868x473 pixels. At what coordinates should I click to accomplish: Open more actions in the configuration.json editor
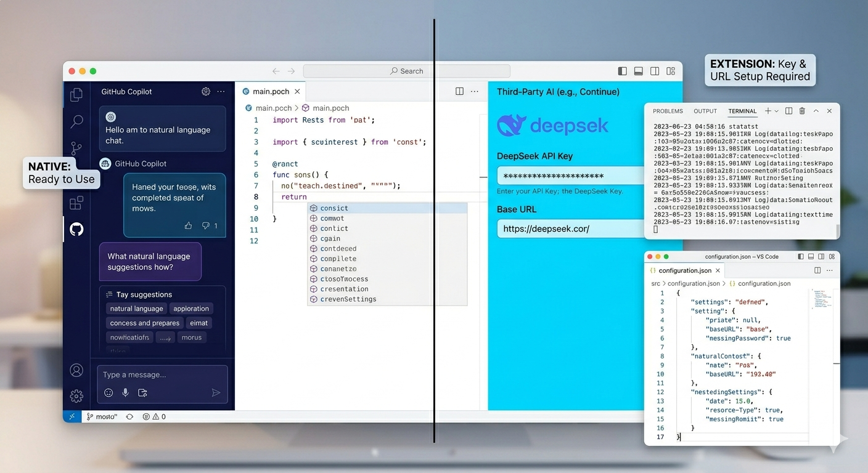[x=830, y=270]
